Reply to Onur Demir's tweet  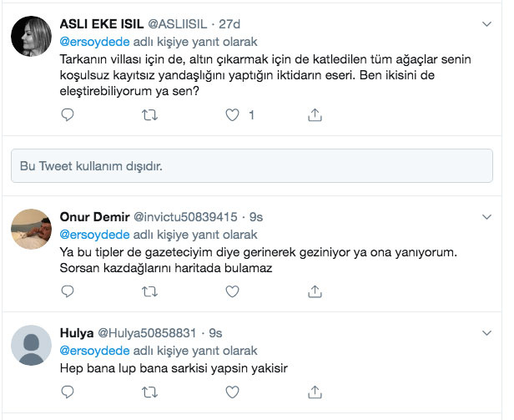coord(68,291)
